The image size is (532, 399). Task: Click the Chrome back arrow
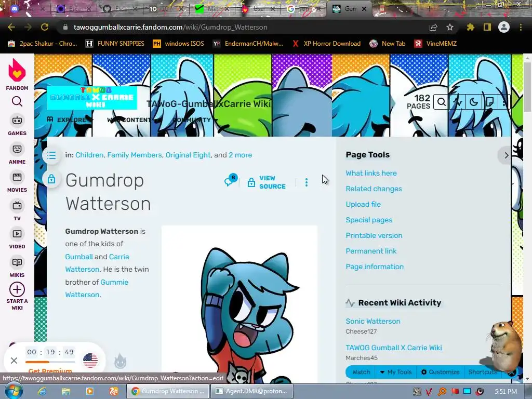(11, 27)
